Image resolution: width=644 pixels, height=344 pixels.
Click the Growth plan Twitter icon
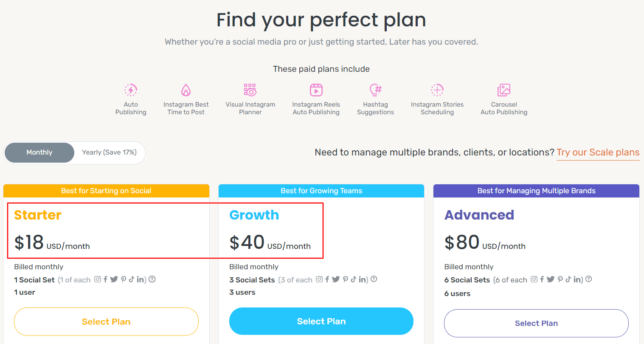point(336,279)
